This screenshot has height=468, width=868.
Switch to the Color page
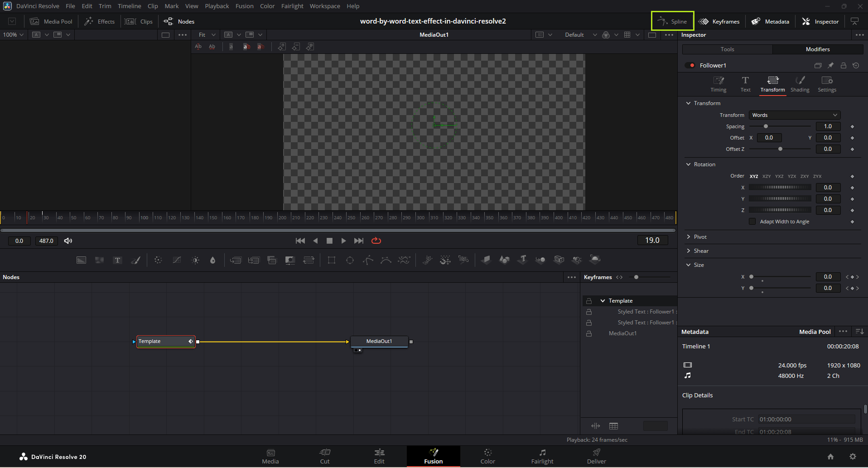tap(487, 456)
